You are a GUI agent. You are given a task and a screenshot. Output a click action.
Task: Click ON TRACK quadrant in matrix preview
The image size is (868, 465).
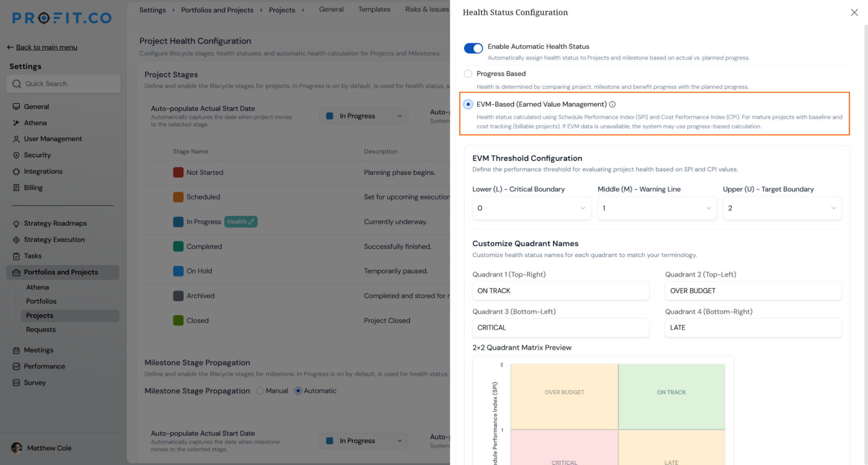[671, 396]
